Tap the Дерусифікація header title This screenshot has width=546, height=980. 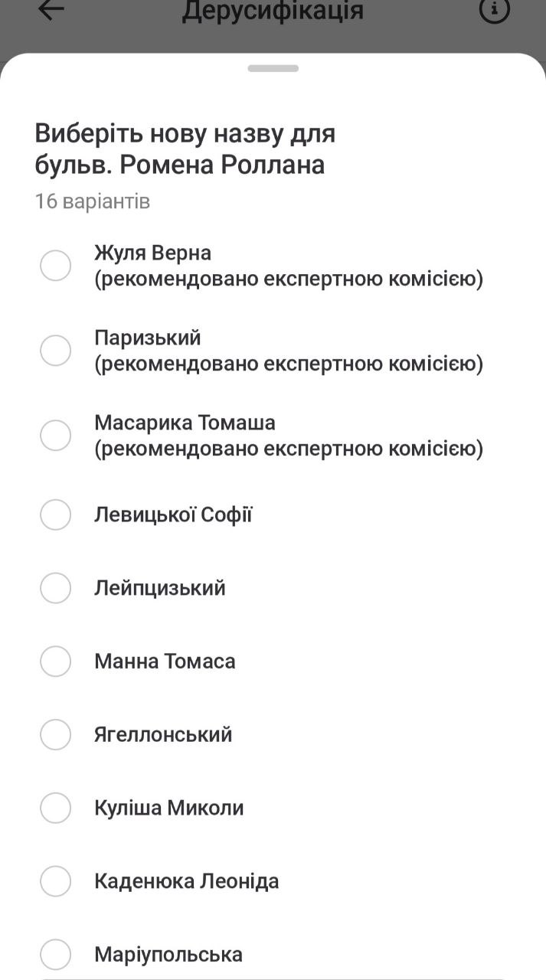pos(273,11)
